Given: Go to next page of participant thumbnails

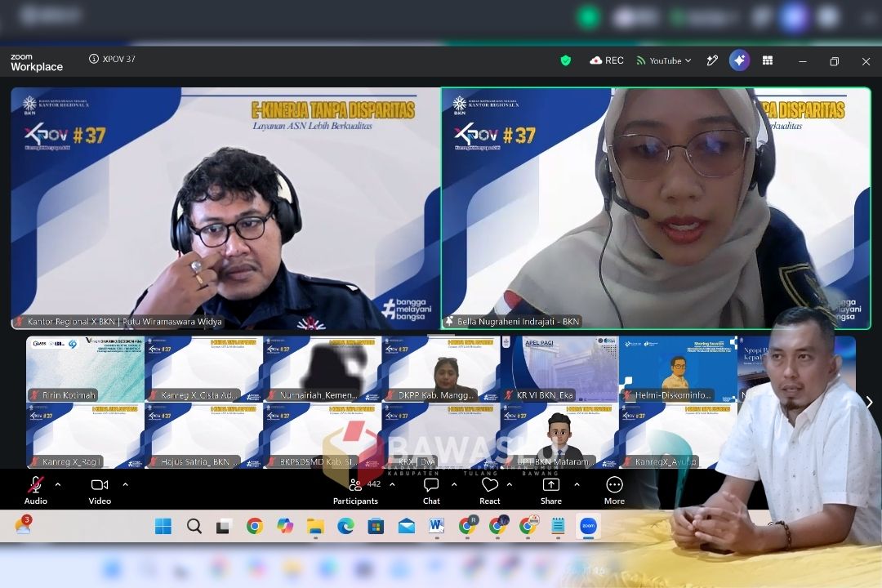Looking at the screenshot, I should tap(869, 402).
